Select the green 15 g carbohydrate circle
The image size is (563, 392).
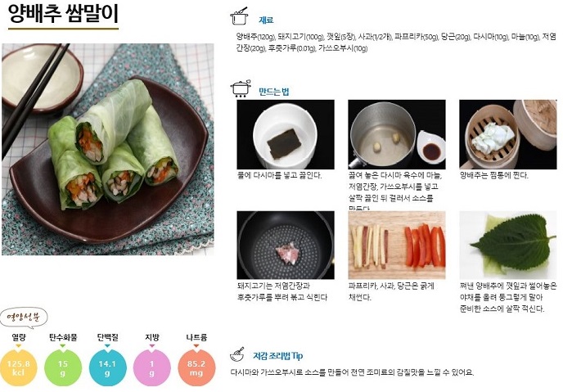pos(63,368)
